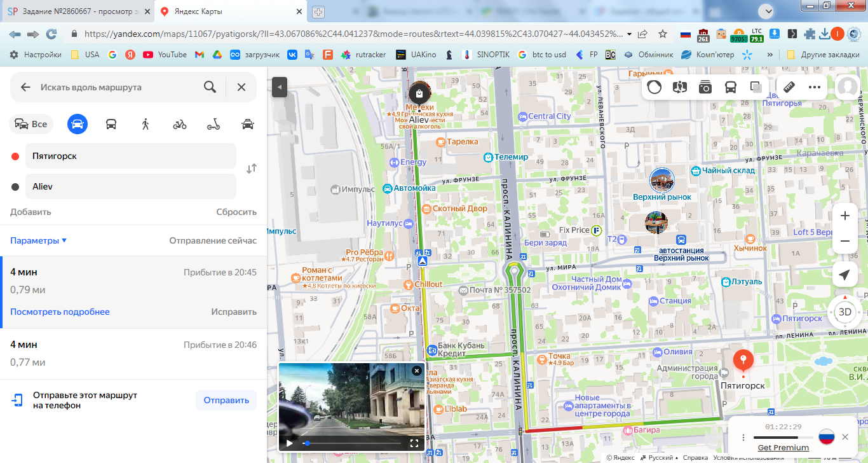
Task: Open the recorder widget's vertical dots menu
Action: [743, 438]
